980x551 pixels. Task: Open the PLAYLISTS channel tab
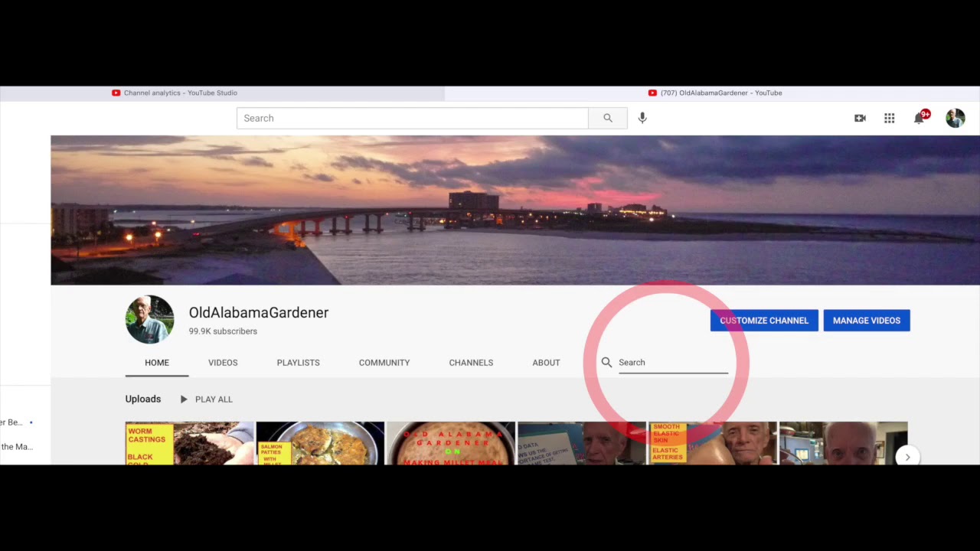[x=298, y=363]
